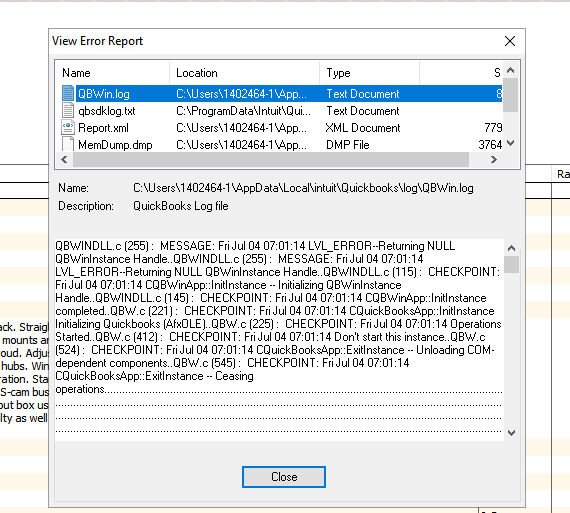Click the qbsdklog.txt document icon
The image size is (570, 513).
(x=68, y=111)
